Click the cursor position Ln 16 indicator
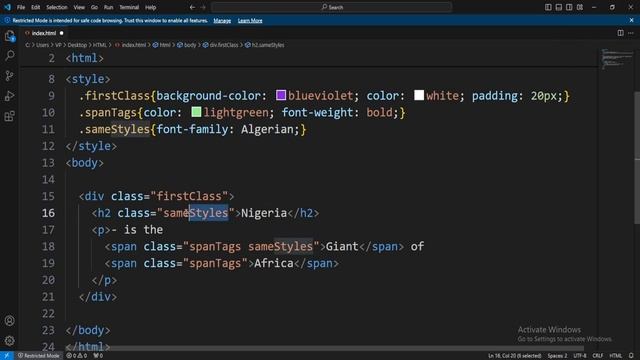640x360 pixels. [x=514, y=356]
